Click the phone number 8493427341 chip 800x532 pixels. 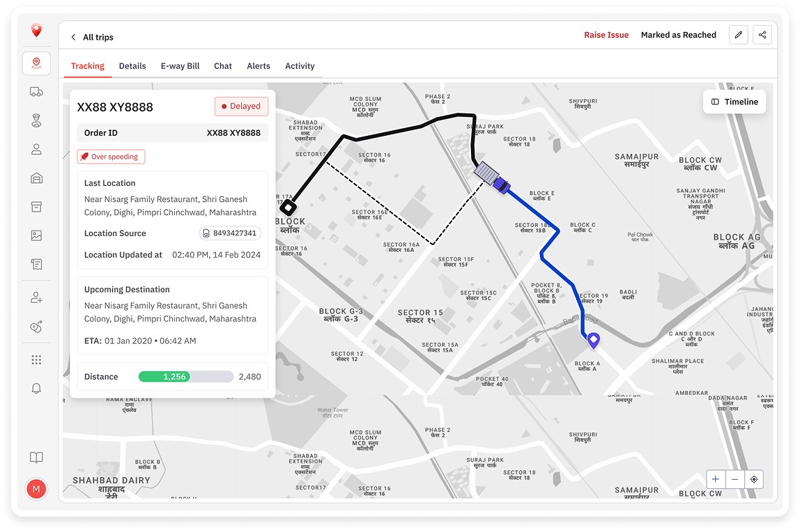pyautogui.click(x=230, y=233)
